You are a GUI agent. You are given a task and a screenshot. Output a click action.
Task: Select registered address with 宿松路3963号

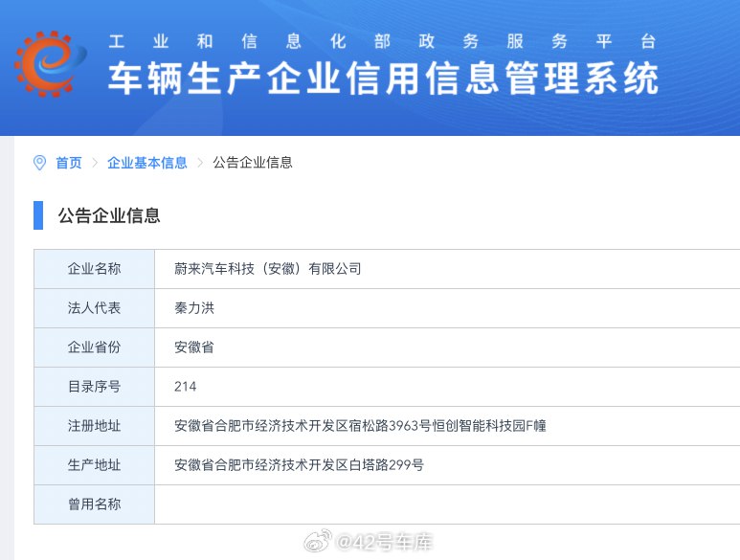360,426
